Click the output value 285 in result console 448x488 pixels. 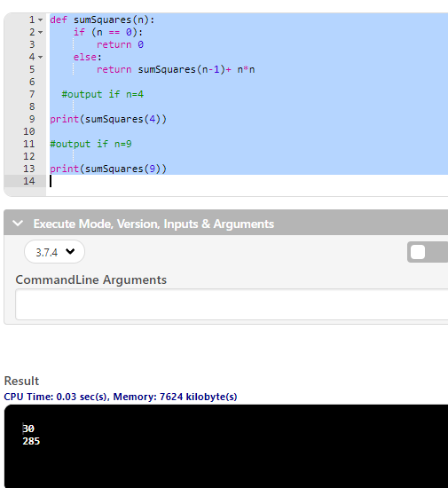(x=31, y=441)
